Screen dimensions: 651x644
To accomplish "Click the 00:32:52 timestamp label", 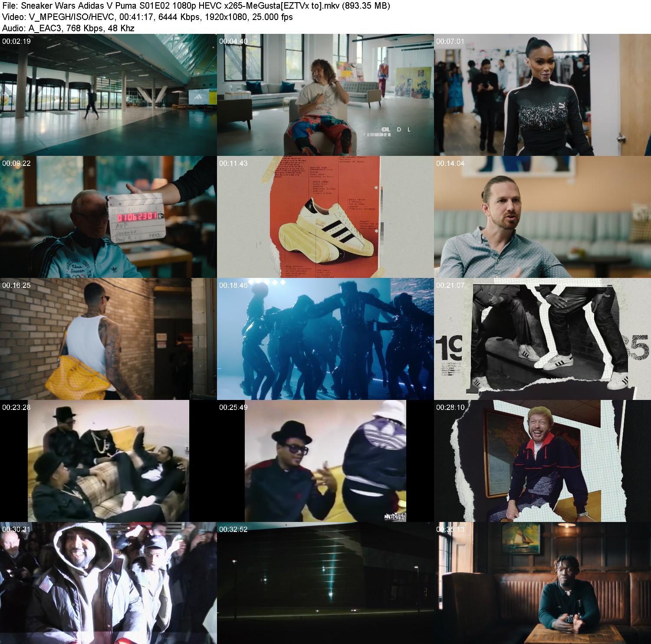I will pyautogui.click(x=233, y=529).
